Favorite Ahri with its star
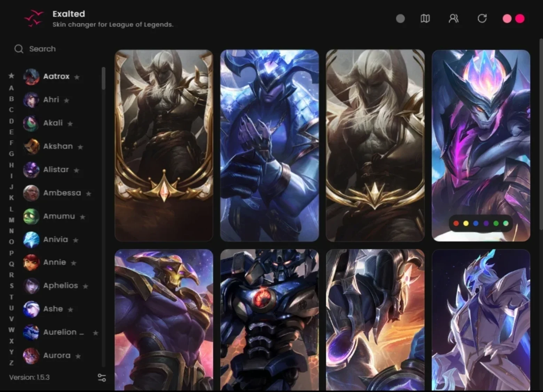Screen dimensions: 543x392 coord(66,100)
